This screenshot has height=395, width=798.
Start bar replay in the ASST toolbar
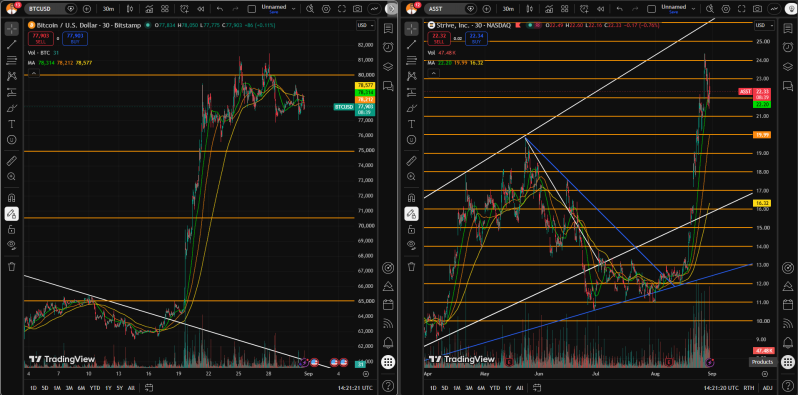[601, 9]
